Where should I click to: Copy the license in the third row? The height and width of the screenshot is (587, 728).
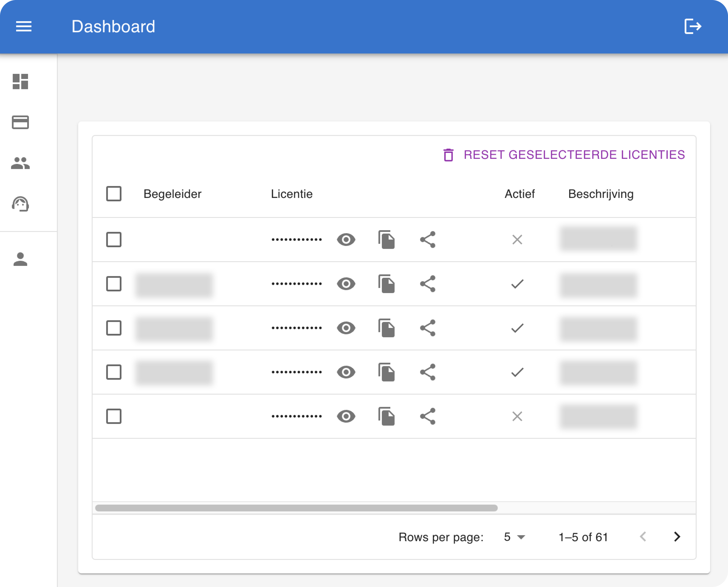pos(387,328)
